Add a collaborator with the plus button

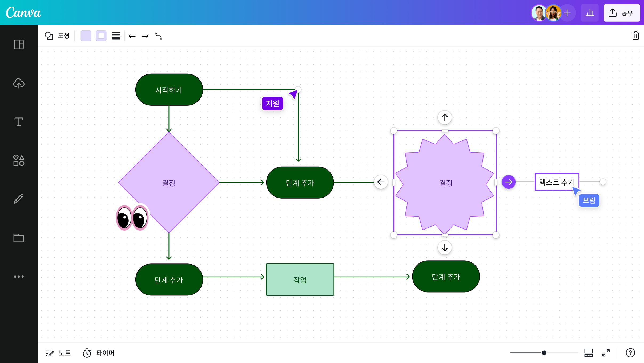pyautogui.click(x=567, y=13)
